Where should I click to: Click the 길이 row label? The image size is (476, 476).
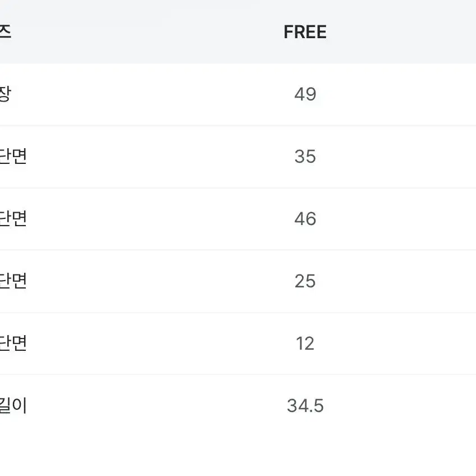click(x=13, y=406)
